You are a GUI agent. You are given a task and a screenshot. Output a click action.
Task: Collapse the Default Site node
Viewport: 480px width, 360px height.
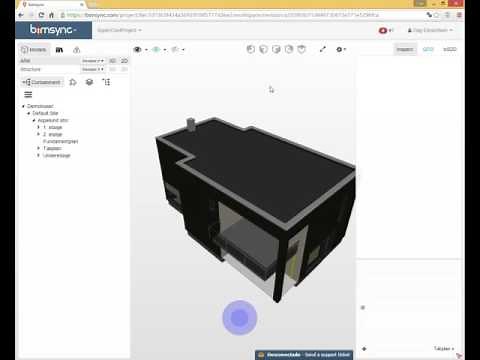pos(29,113)
